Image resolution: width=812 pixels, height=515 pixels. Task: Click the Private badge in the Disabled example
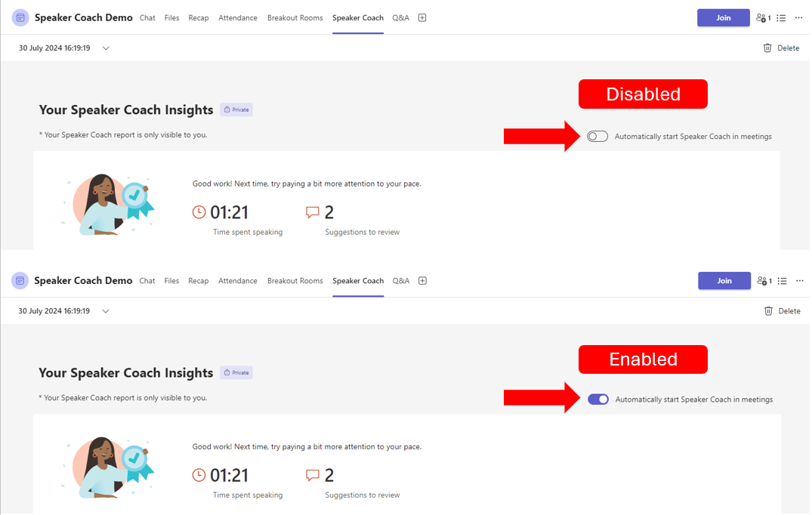(x=236, y=110)
